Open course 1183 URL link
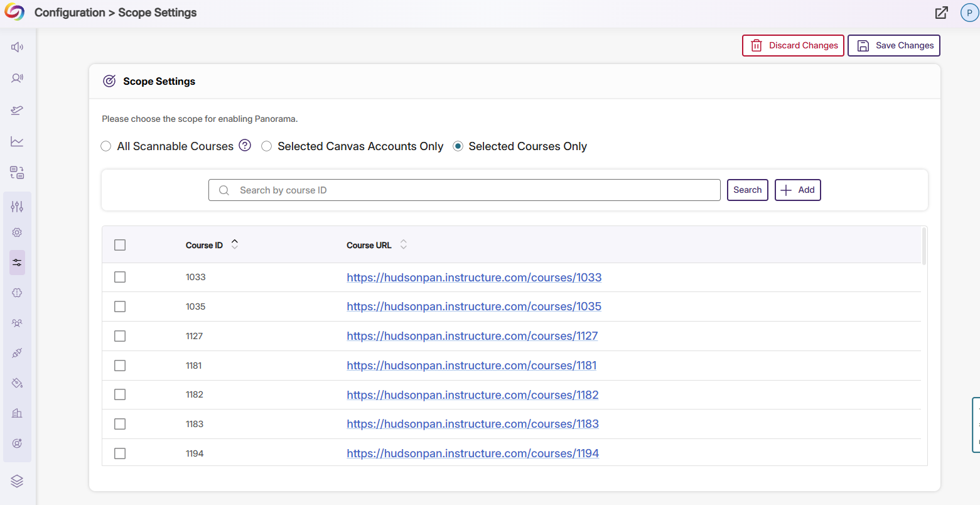This screenshot has height=505, width=980. coord(473,424)
